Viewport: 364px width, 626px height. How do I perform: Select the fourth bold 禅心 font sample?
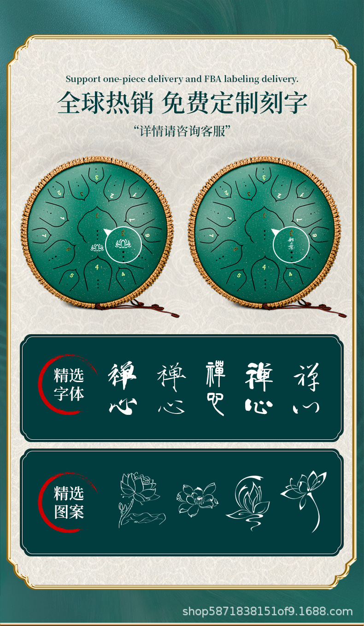[x=259, y=388]
